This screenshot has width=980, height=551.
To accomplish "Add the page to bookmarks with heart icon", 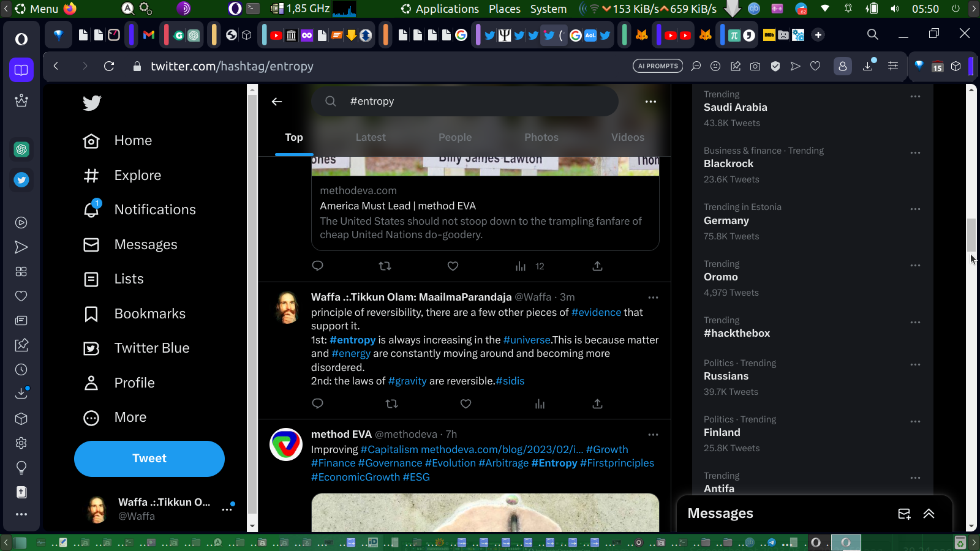I will pyautogui.click(x=815, y=66).
